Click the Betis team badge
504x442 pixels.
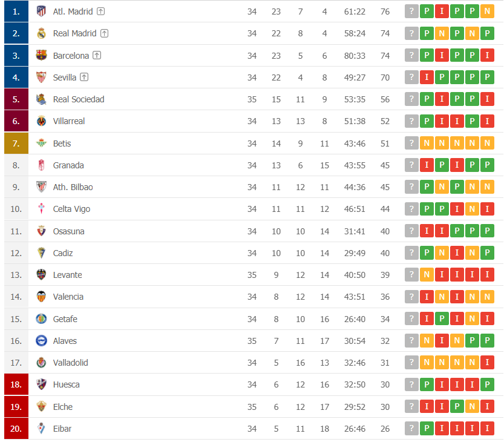point(41,143)
